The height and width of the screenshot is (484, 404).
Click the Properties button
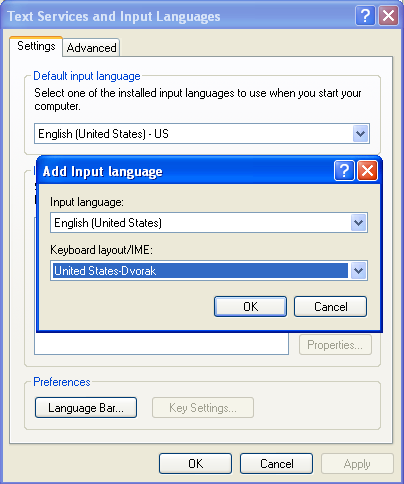point(335,345)
